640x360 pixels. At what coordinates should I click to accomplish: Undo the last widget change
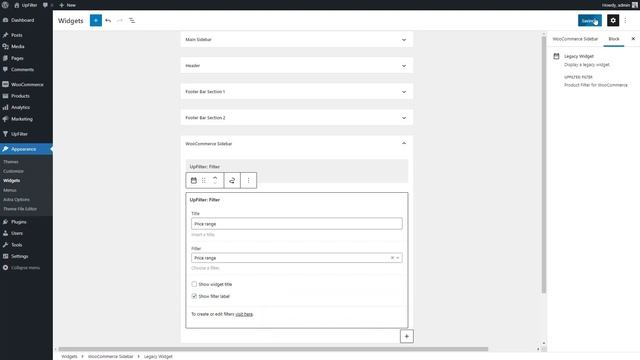coord(108,20)
